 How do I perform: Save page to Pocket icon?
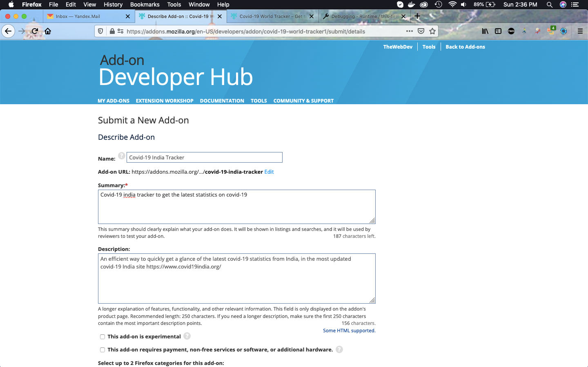pyautogui.click(x=421, y=31)
